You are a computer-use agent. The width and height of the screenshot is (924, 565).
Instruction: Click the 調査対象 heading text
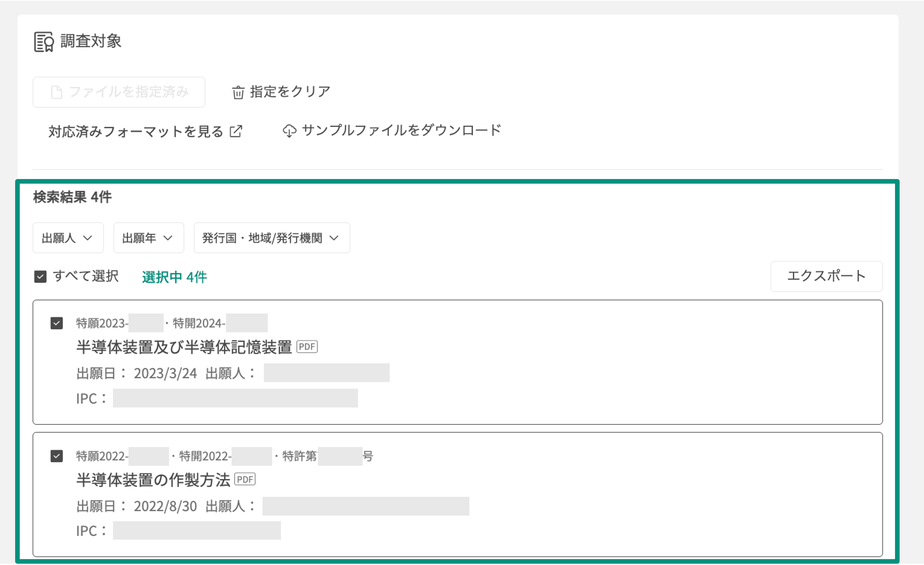pos(91,41)
